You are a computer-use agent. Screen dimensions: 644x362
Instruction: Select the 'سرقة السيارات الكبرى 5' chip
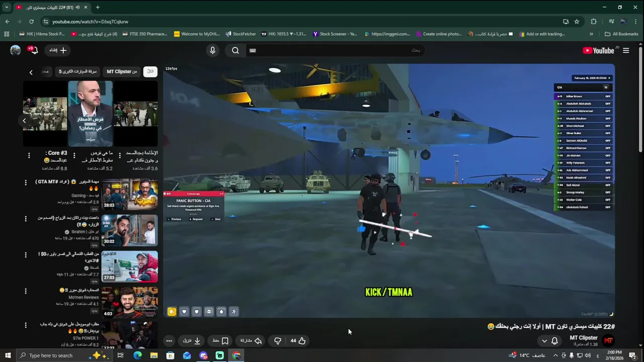tap(77, 72)
